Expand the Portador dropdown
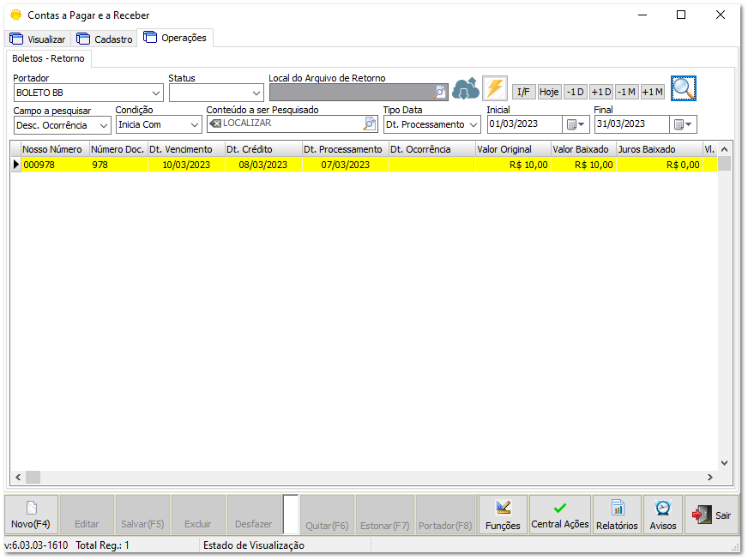 tap(156, 93)
